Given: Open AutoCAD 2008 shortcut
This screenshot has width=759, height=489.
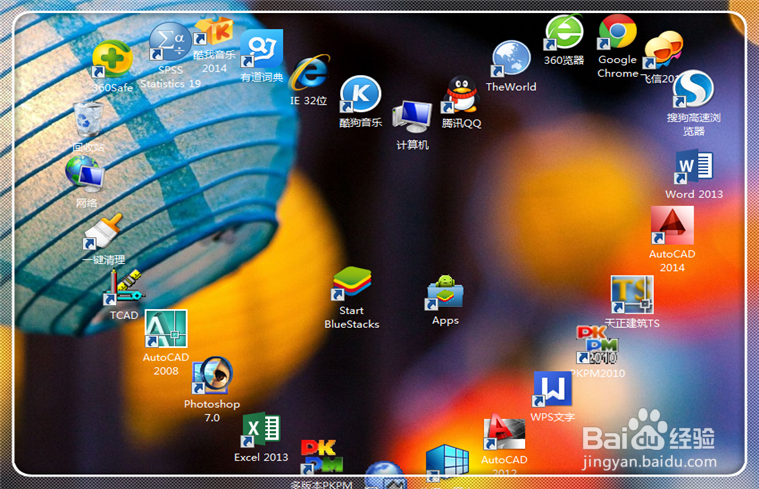Looking at the screenshot, I should point(166,329).
